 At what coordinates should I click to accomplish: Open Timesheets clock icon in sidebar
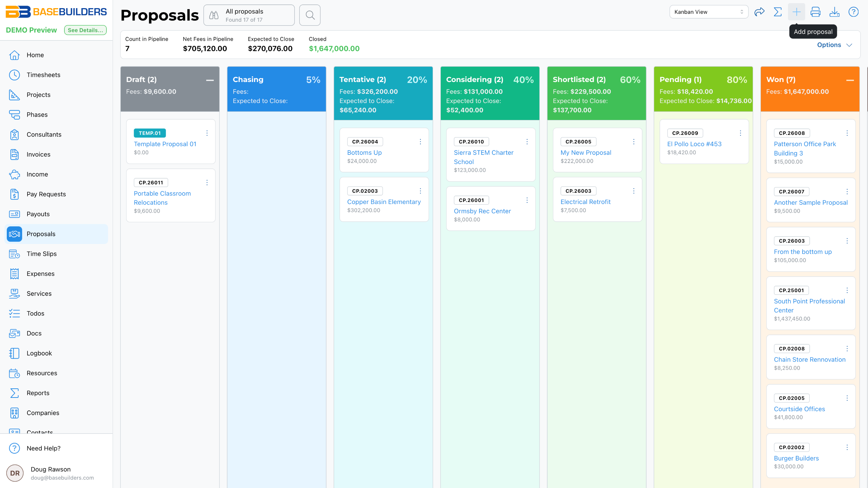pos(14,75)
